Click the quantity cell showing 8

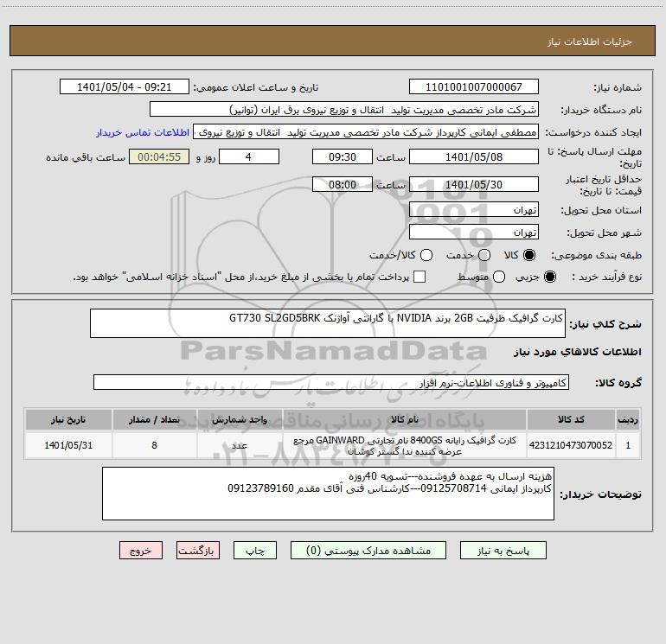(x=154, y=445)
